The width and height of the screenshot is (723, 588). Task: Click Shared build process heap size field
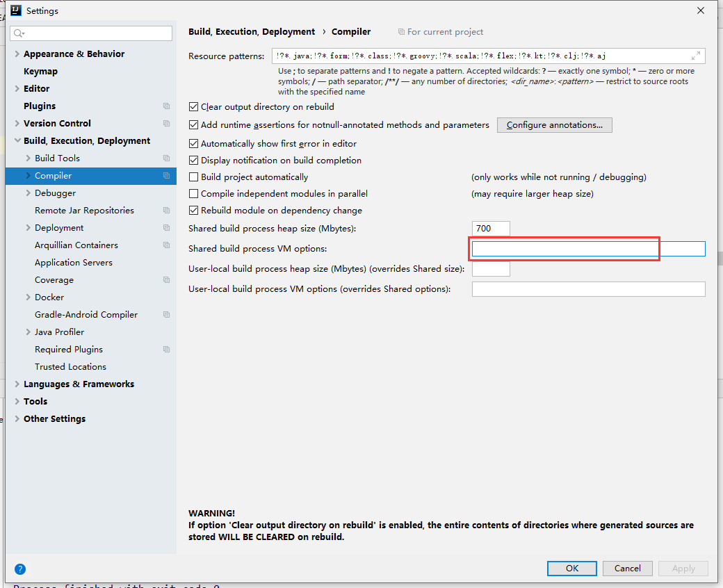click(490, 229)
